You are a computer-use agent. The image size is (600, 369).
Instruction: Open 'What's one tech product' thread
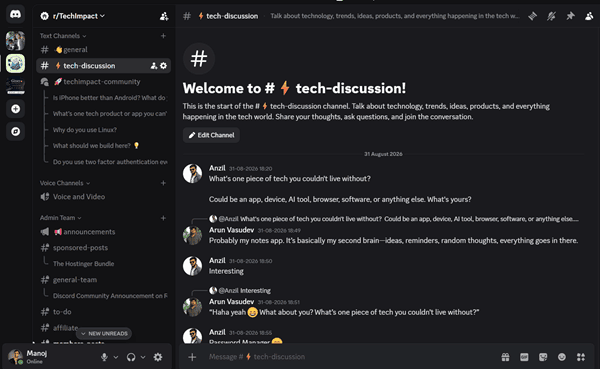click(x=109, y=114)
